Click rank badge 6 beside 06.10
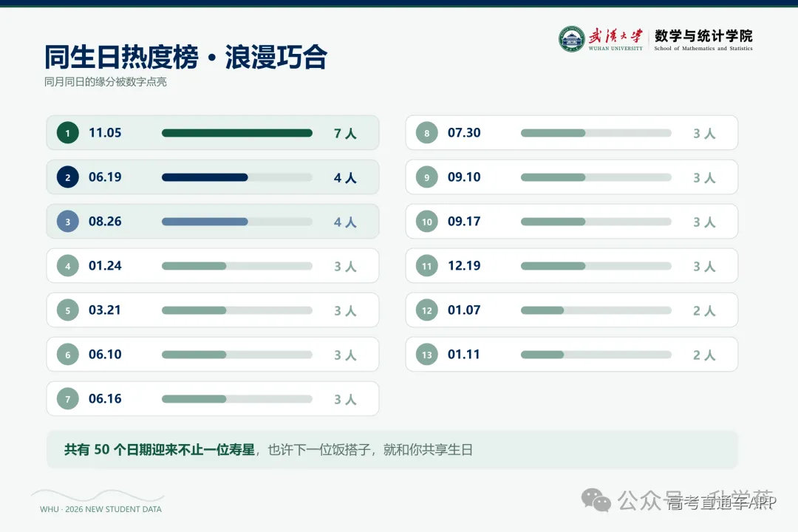The height and width of the screenshot is (532, 798). pyautogui.click(x=68, y=355)
